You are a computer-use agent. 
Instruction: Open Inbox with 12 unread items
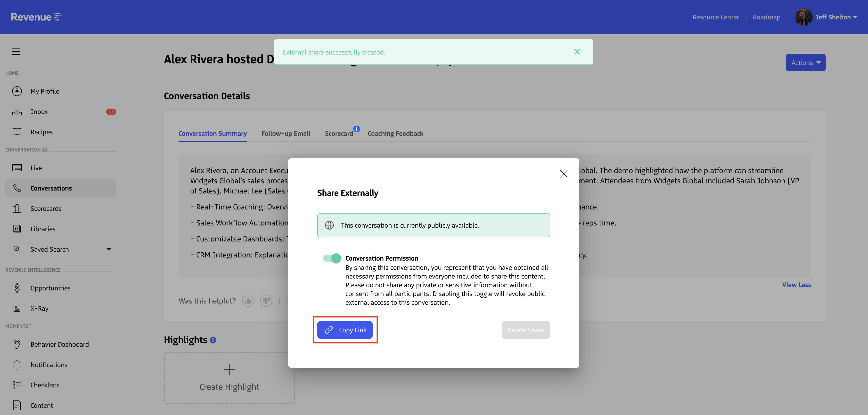point(39,112)
